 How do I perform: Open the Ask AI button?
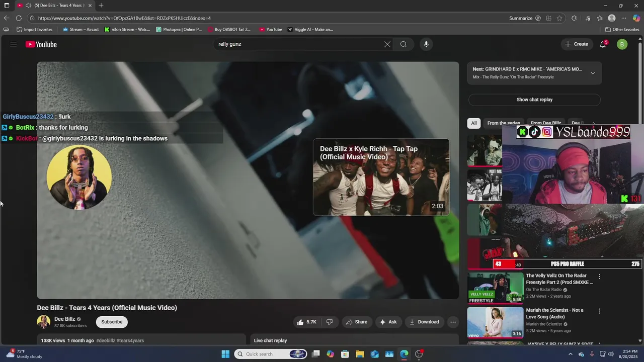click(x=388, y=322)
